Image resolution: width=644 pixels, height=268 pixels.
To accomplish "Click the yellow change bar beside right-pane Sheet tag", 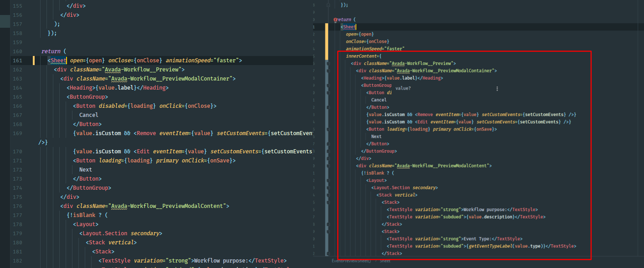I will 327,41.
